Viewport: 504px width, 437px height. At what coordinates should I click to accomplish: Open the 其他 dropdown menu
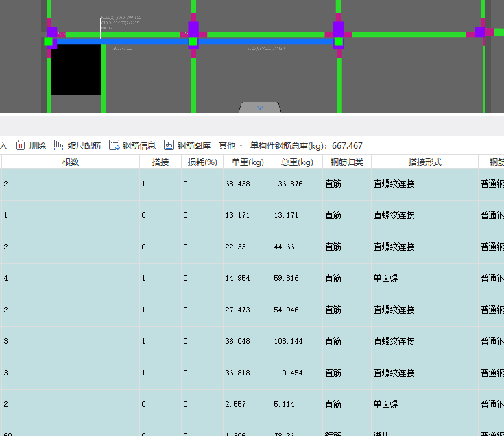tap(230, 146)
